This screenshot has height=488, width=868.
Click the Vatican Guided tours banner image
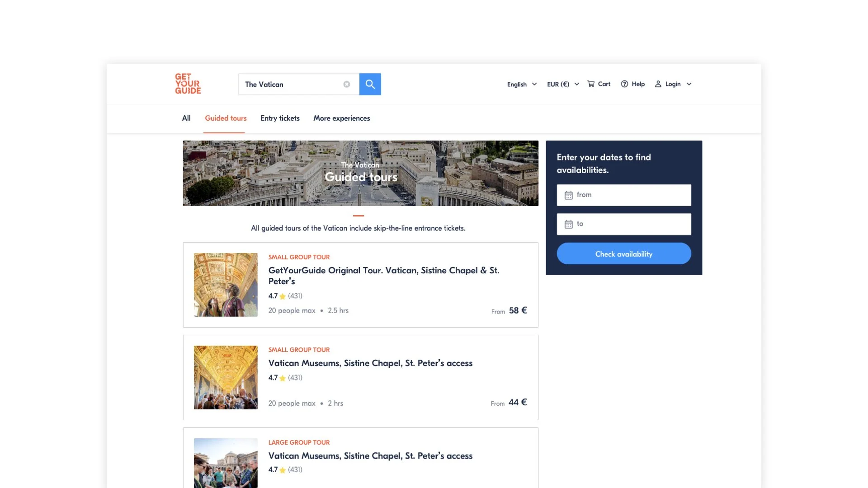click(x=360, y=173)
